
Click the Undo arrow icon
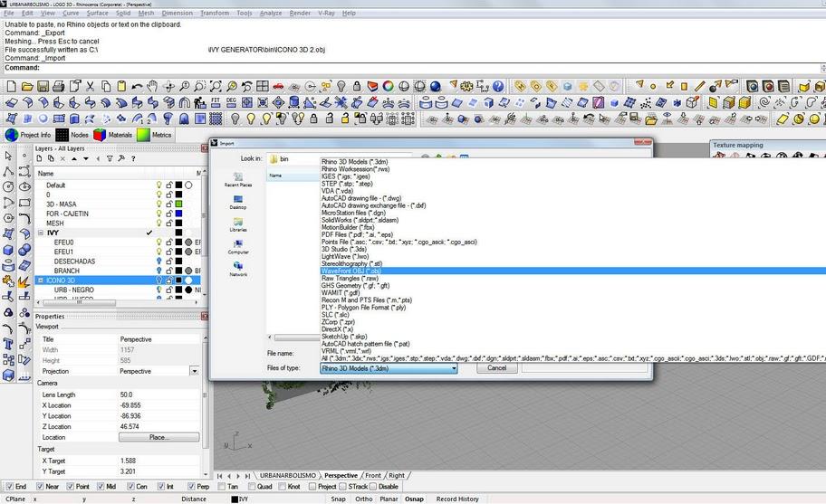pos(137,86)
